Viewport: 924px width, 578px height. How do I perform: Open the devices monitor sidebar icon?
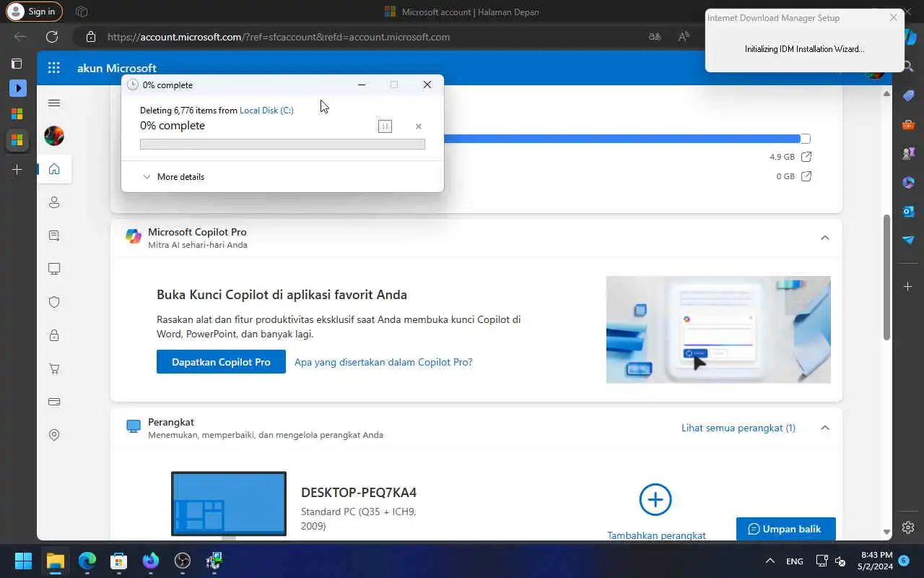click(54, 269)
